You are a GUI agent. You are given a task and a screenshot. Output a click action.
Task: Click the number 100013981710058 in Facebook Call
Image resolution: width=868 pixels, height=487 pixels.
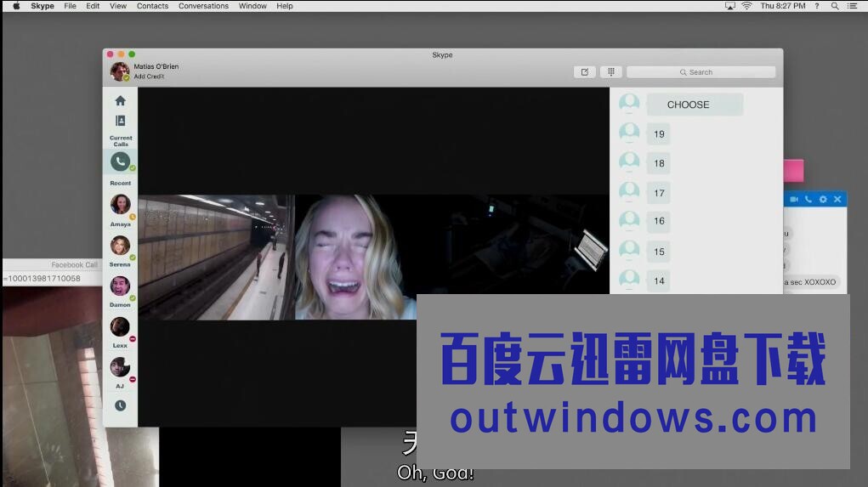[44, 279]
